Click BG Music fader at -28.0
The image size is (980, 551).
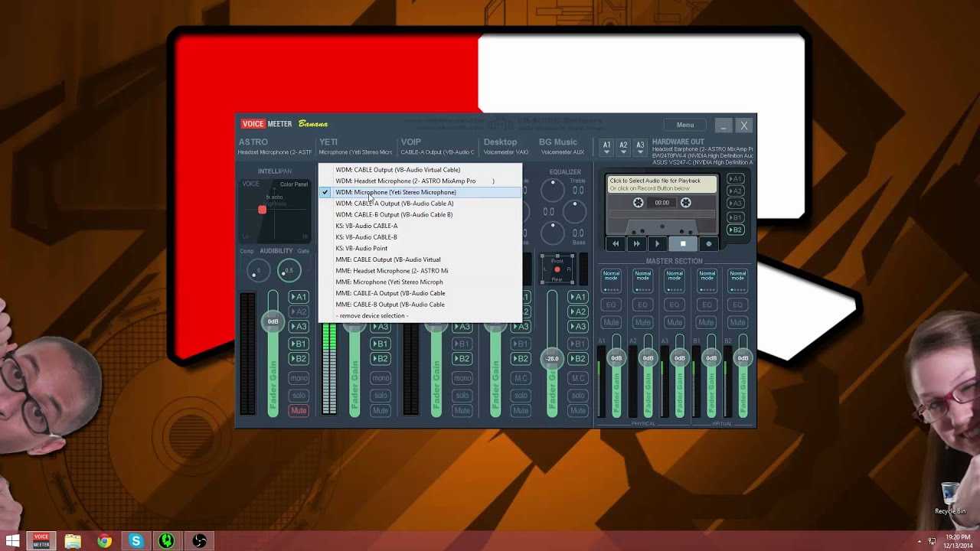point(552,358)
